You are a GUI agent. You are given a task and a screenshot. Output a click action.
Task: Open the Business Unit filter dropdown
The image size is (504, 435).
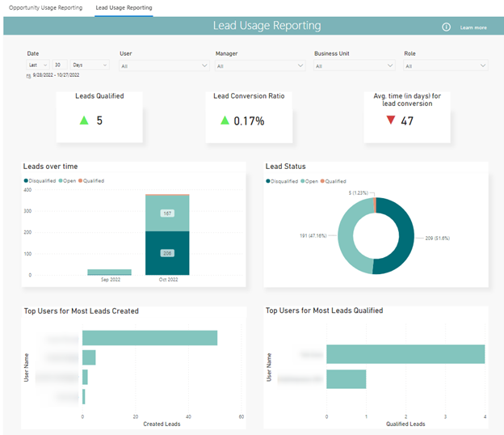pyautogui.click(x=355, y=65)
